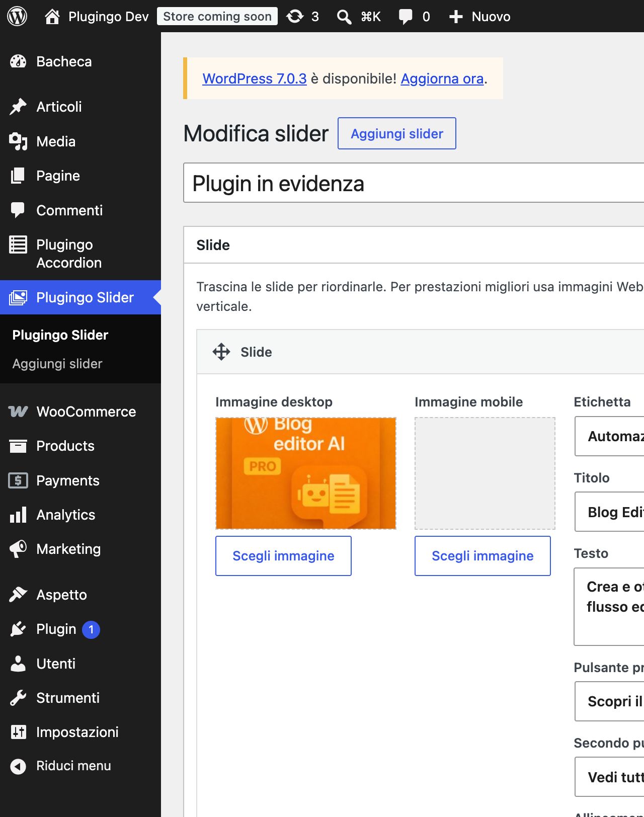Click the Aspetto paintbrush icon
Viewport: 644px width, 817px height.
tap(18, 595)
